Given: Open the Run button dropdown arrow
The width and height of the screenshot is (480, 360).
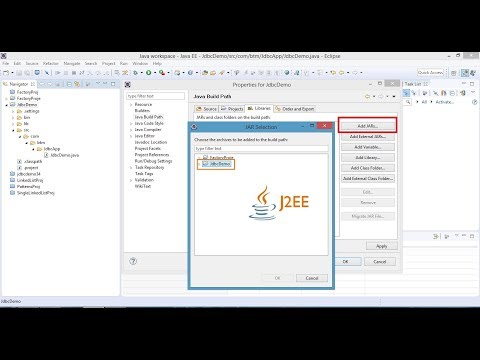Looking at the screenshot, I should pyautogui.click(x=155, y=73).
